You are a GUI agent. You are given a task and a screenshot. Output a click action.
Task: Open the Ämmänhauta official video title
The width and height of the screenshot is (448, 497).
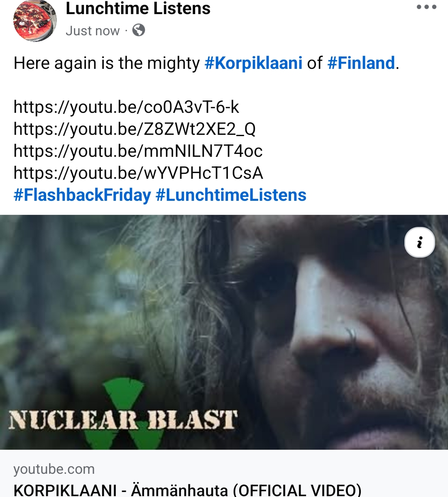click(187, 490)
